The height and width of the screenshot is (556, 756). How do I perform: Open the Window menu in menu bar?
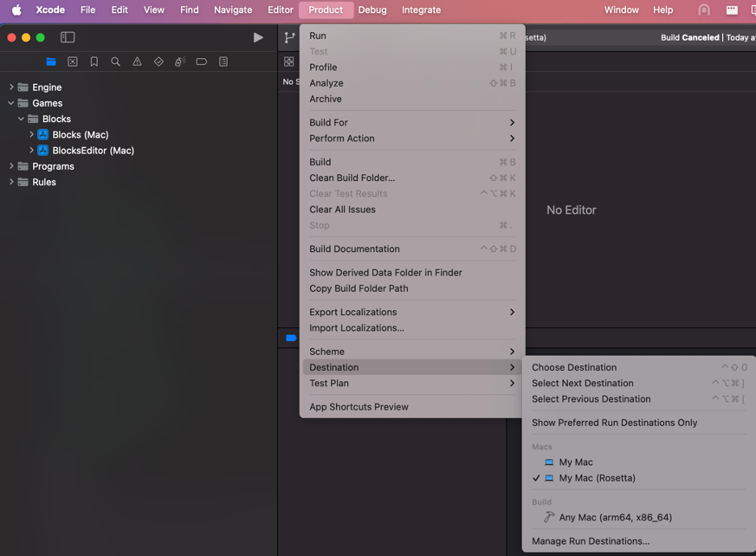pyautogui.click(x=621, y=10)
